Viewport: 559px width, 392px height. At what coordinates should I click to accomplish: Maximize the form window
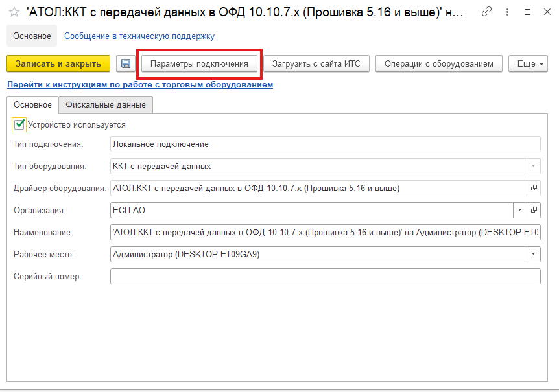(527, 12)
